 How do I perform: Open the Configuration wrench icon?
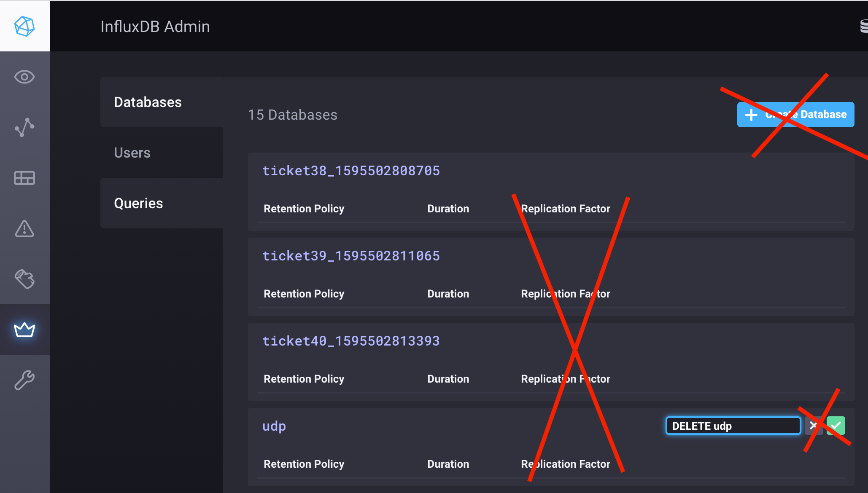click(24, 379)
